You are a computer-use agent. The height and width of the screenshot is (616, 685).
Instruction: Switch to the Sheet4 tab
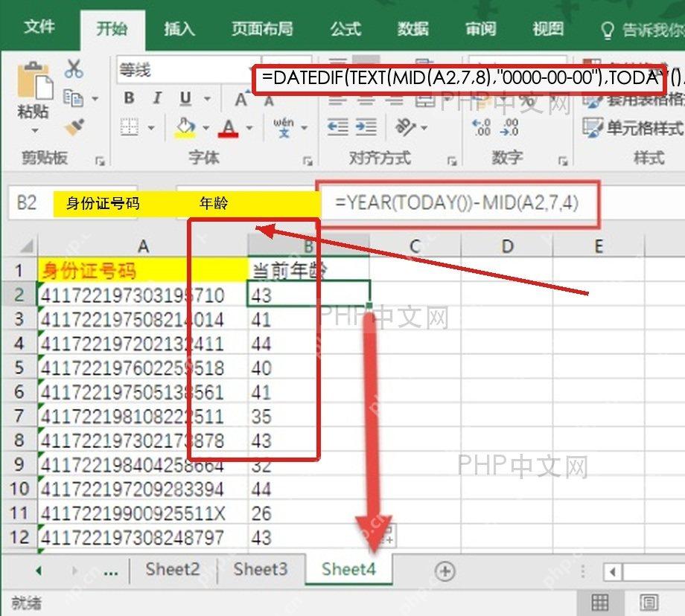348,569
